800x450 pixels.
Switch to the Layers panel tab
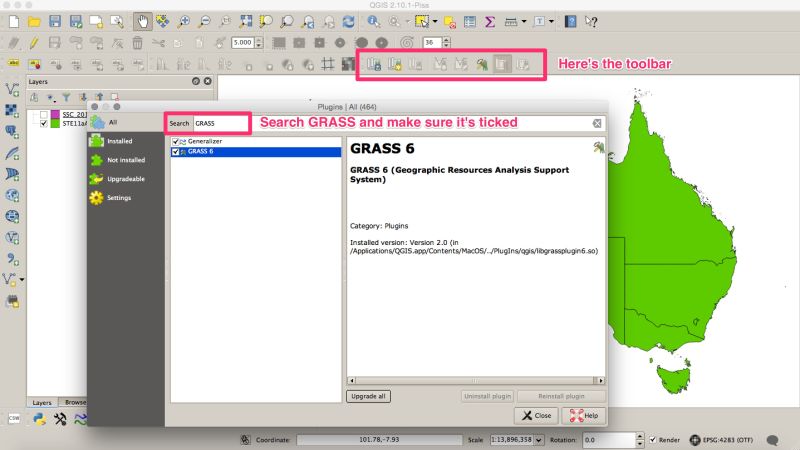[x=42, y=403]
